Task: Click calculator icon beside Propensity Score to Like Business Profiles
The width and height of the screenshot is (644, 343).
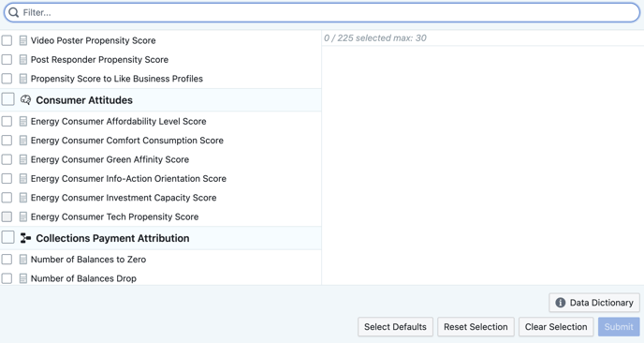Action: pos(23,79)
